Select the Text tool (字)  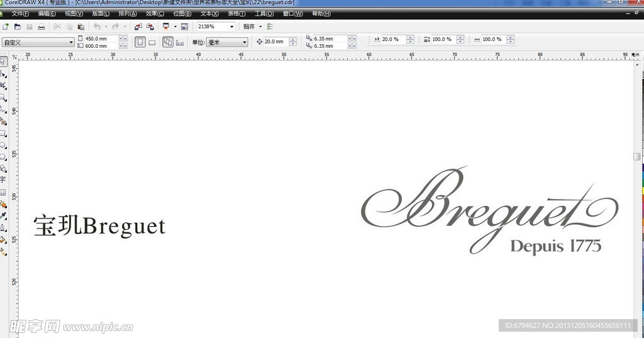coord(3,179)
